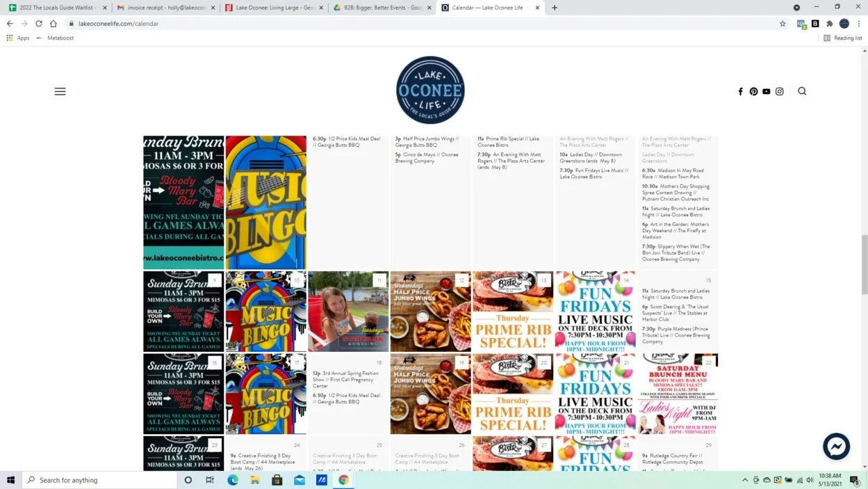Open Chrome icon on taskbar

[x=343, y=480]
